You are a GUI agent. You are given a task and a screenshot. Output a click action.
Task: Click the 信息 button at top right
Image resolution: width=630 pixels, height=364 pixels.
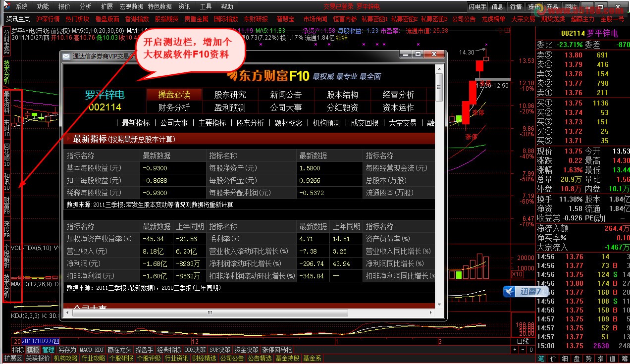point(497,7)
